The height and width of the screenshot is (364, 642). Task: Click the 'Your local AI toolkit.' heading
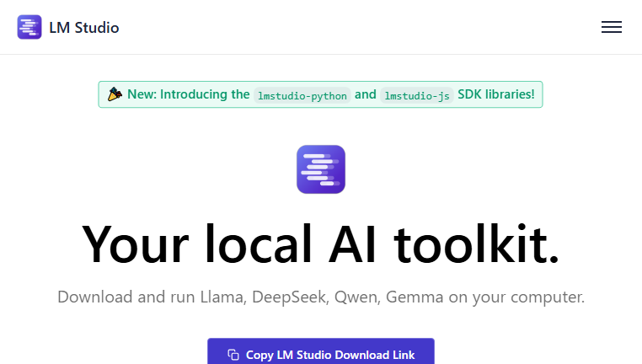(x=321, y=244)
